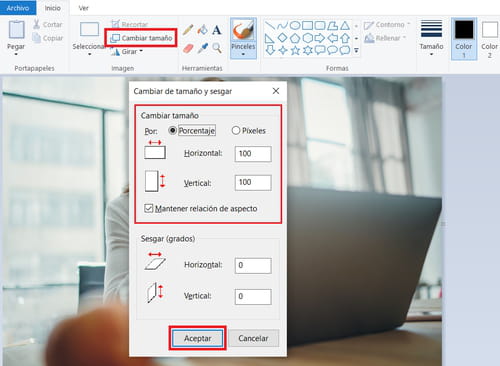Image resolution: width=500 pixels, height=366 pixels.
Task: Choose the down arrow shape
Action: (x=270, y=50)
